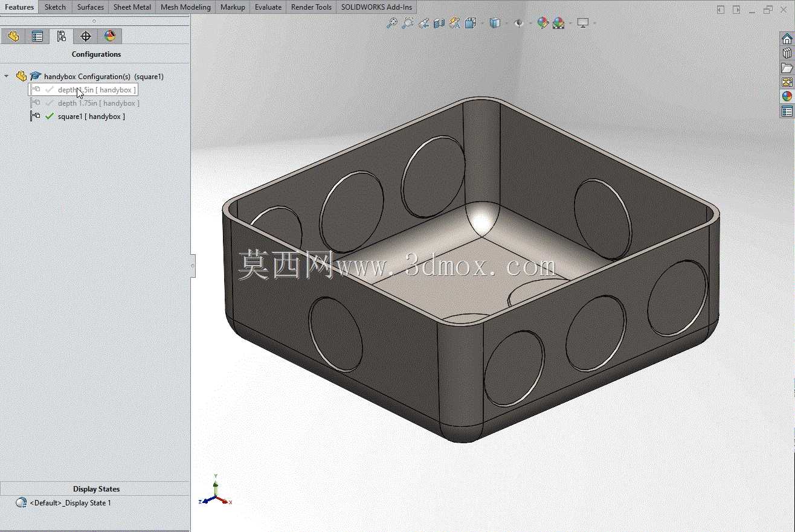Select <Default>_Display State 1
The width and height of the screenshot is (795, 532).
click(x=63, y=502)
